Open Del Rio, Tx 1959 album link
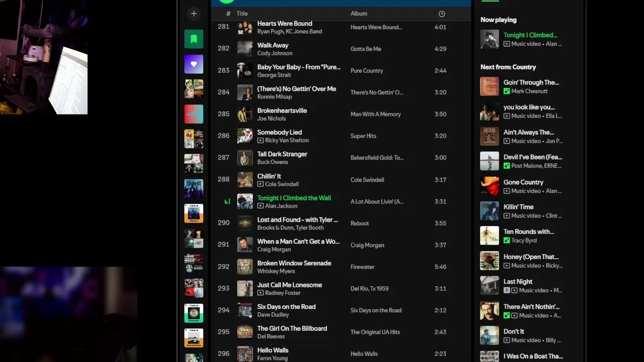Screen dimensions: 644x362 tap(370, 289)
